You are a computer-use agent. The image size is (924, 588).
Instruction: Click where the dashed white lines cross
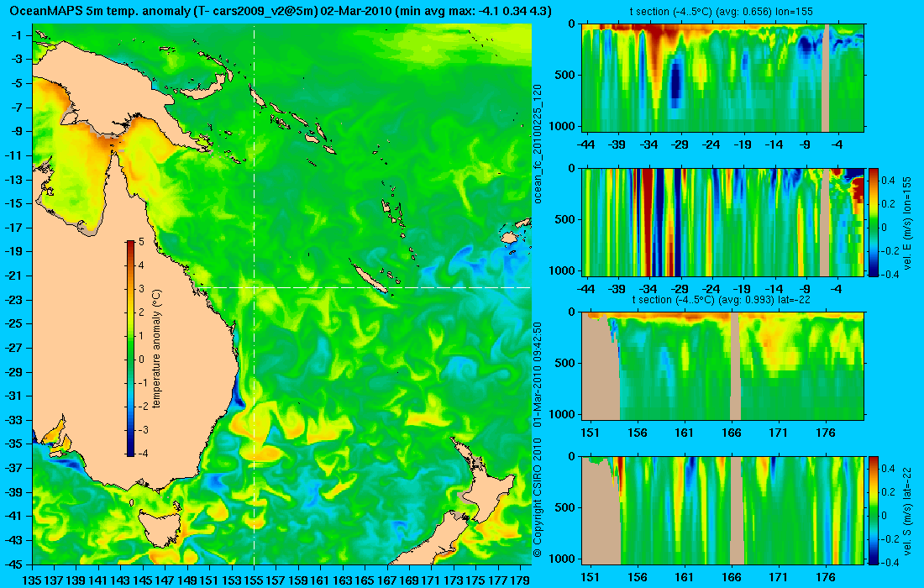pos(254,287)
